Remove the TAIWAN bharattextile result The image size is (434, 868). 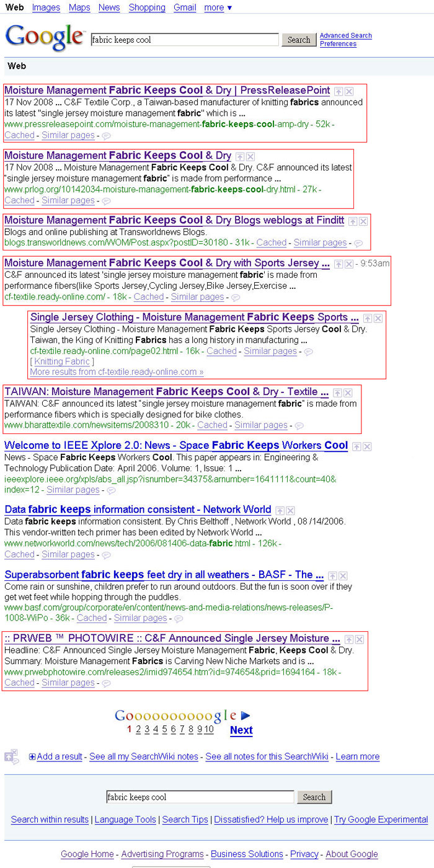(x=348, y=393)
